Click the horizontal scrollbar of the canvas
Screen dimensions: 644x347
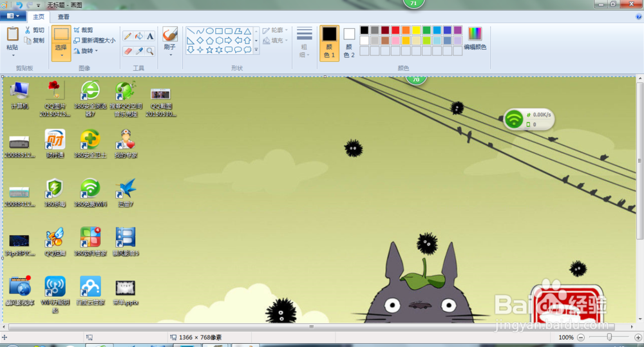[x=311, y=327]
